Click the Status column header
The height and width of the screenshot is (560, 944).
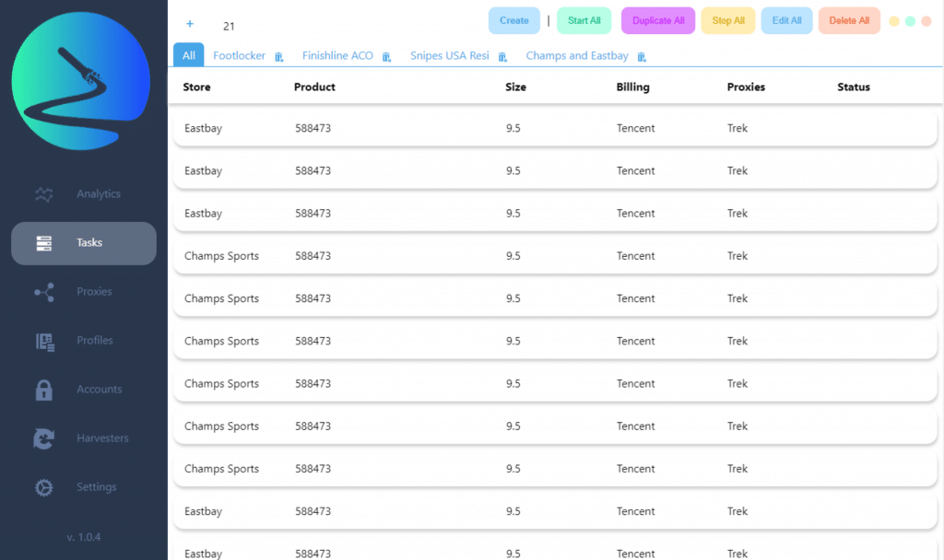click(854, 87)
